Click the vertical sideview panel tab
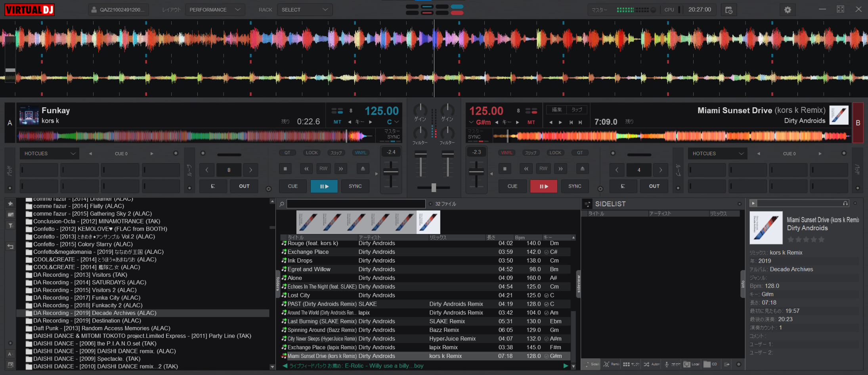This screenshot has width=868, height=375. pos(578,284)
